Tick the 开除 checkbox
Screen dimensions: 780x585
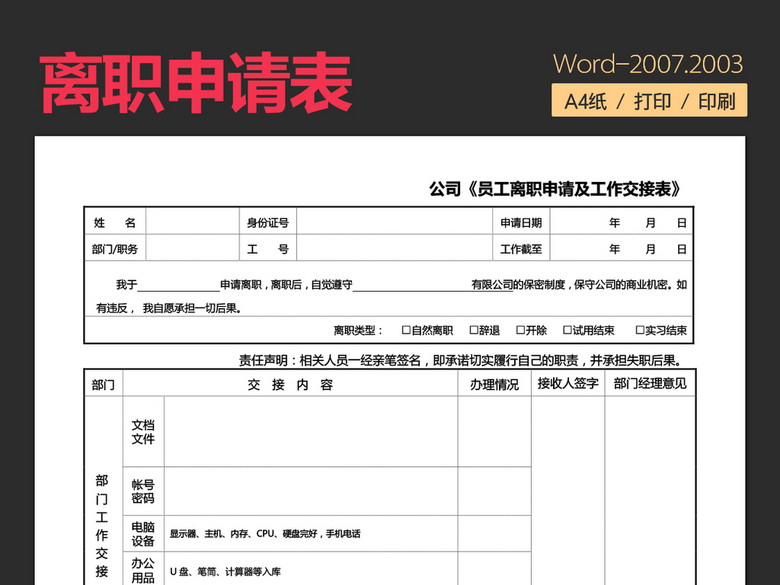pos(520,330)
